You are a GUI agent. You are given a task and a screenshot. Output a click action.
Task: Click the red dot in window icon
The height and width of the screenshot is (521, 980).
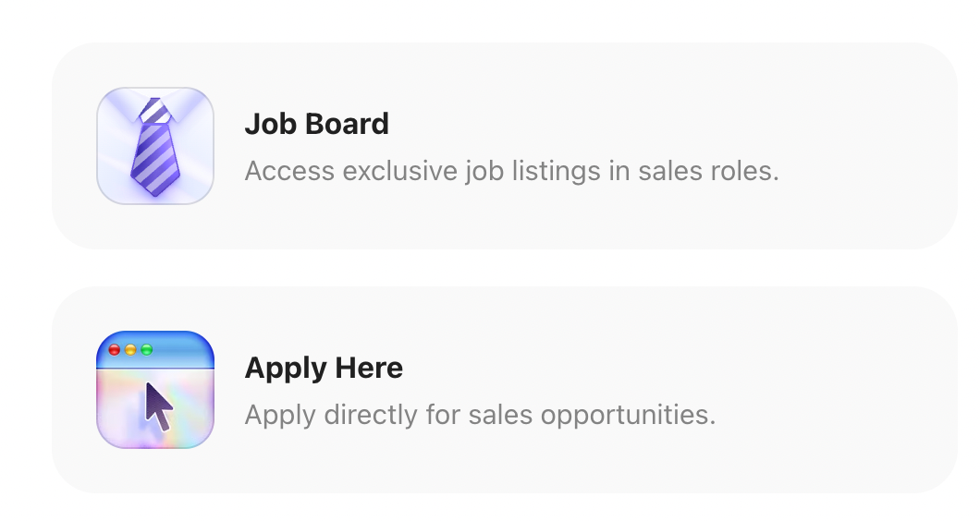(x=115, y=350)
